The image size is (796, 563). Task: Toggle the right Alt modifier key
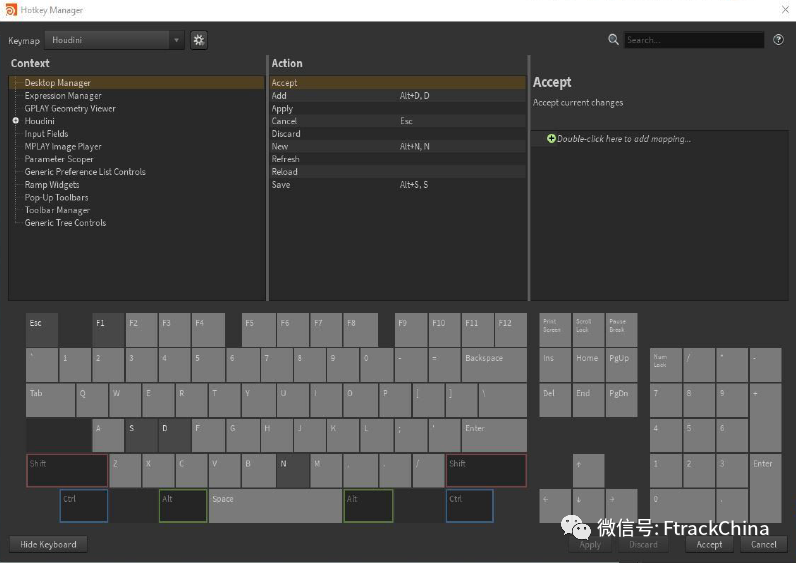click(369, 506)
